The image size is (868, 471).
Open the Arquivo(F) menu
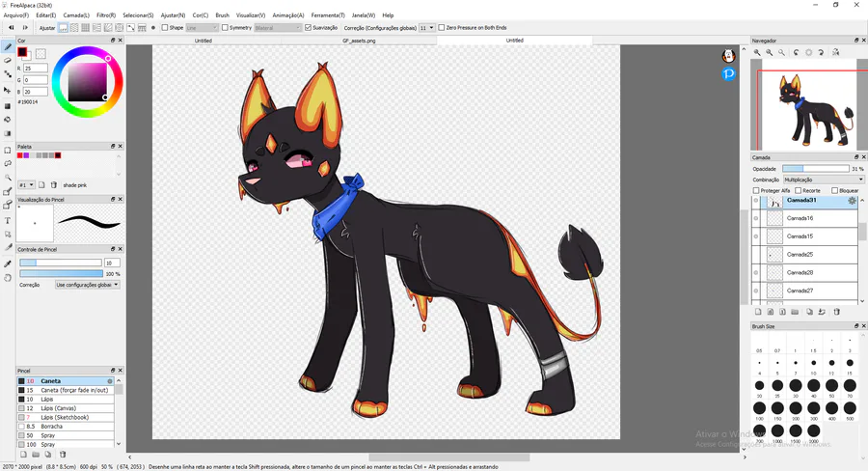(16, 15)
